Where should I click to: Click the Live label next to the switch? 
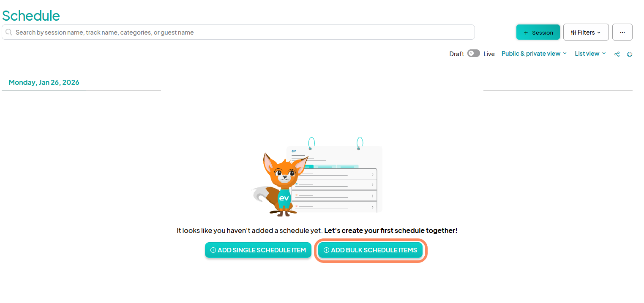pos(489,54)
